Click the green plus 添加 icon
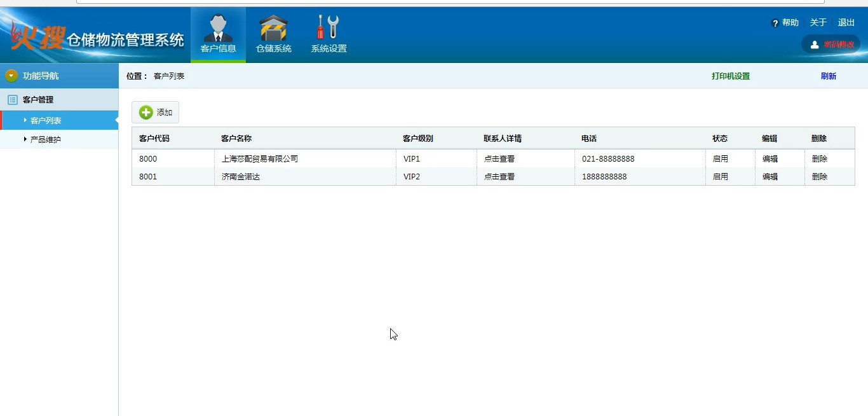Screen dimensions: 868x416 [146, 113]
